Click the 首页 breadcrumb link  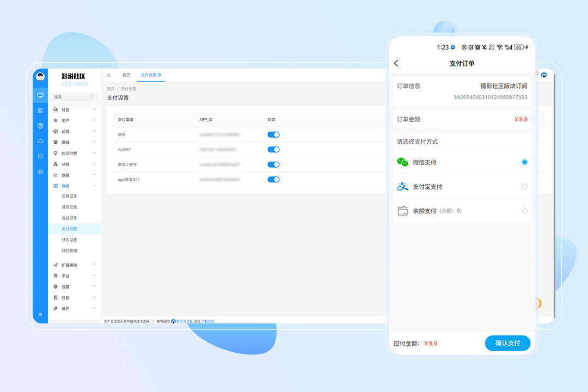(x=111, y=89)
